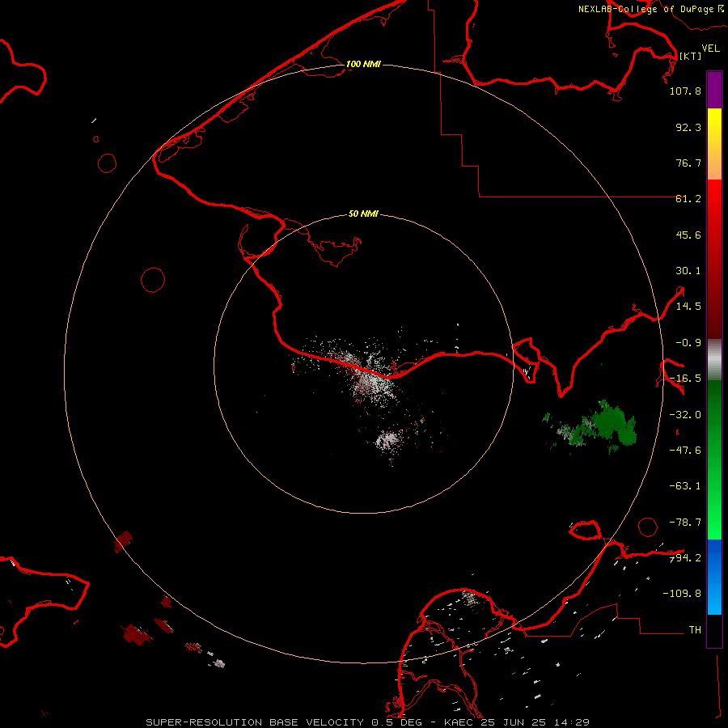Click the 30.1 legend value
The image size is (728, 728).
point(688,271)
